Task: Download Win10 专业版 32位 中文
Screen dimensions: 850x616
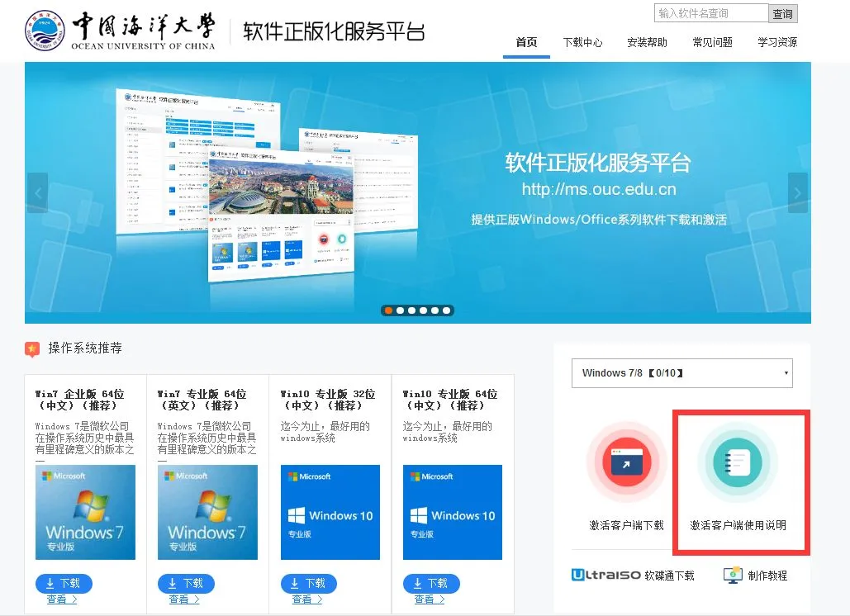Action: (309, 584)
